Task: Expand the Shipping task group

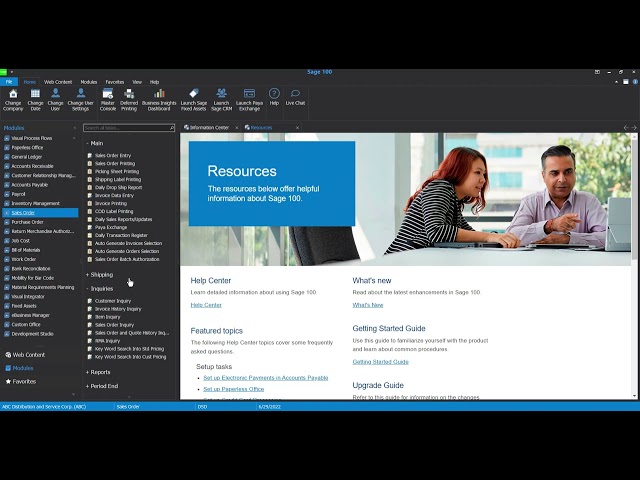Action: point(101,274)
